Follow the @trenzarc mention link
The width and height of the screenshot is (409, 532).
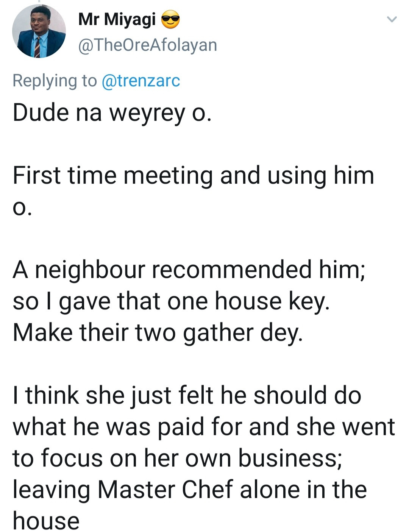tap(141, 81)
